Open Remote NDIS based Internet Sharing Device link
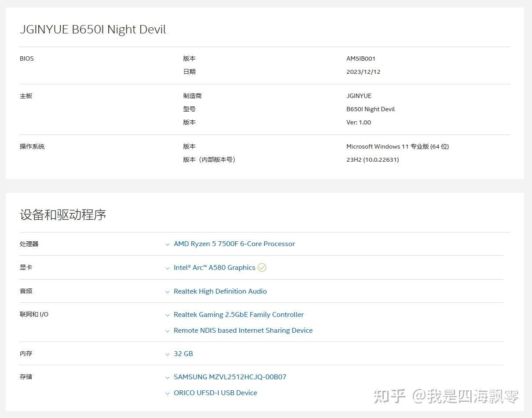532x418 pixels. tap(243, 331)
